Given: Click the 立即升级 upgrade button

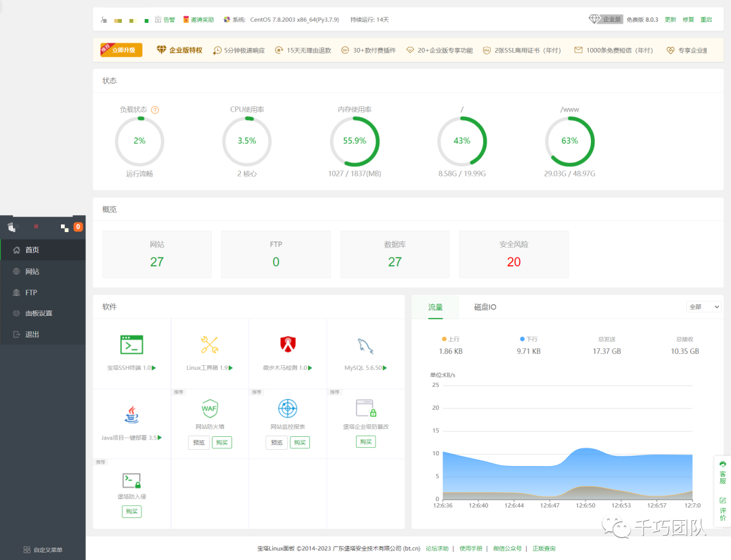Looking at the screenshot, I should coord(121,50).
